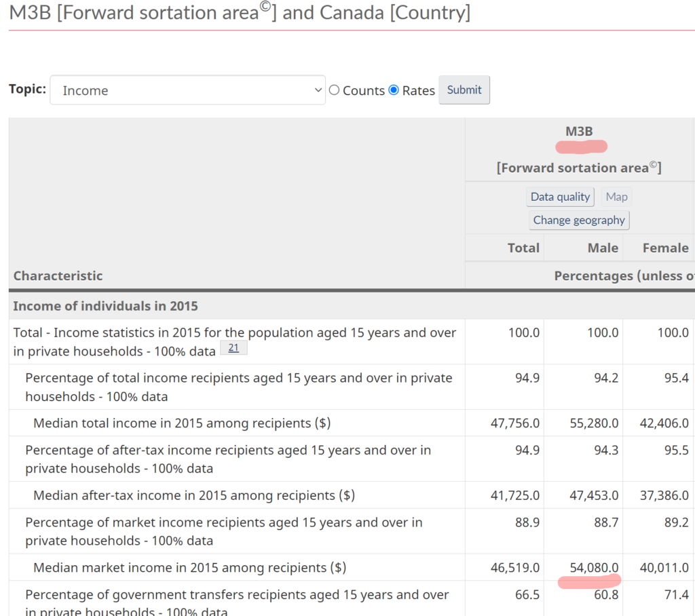This screenshot has height=616, width=695.
Task: Click the Male value 94.3
Action: tap(606, 450)
